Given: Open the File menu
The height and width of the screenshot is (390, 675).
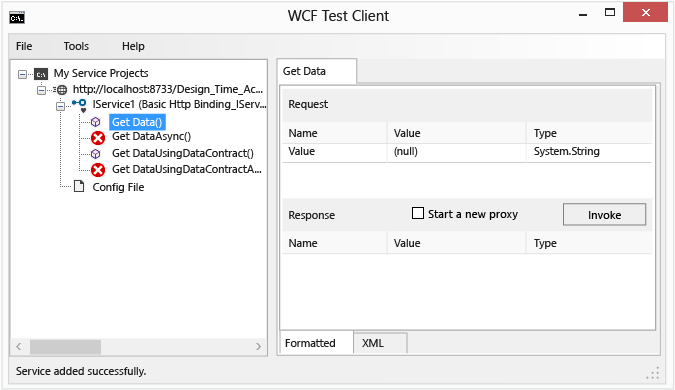Looking at the screenshot, I should (x=24, y=46).
